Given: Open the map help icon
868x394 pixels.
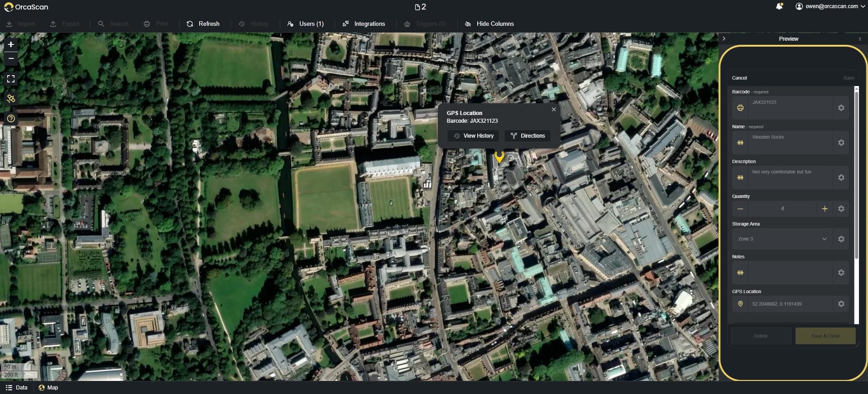Looking at the screenshot, I should tap(11, 119).
